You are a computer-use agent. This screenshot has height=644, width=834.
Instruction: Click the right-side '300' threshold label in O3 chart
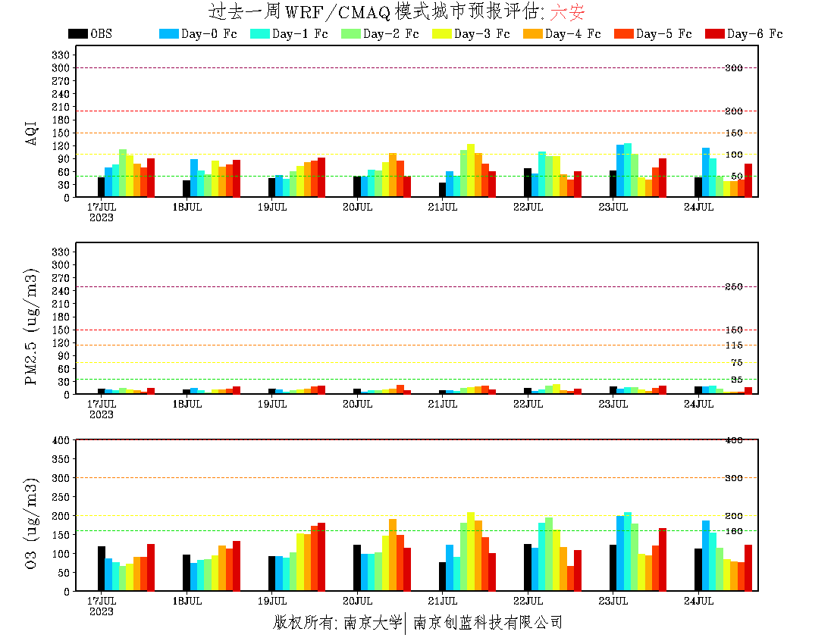click(733, 477)
